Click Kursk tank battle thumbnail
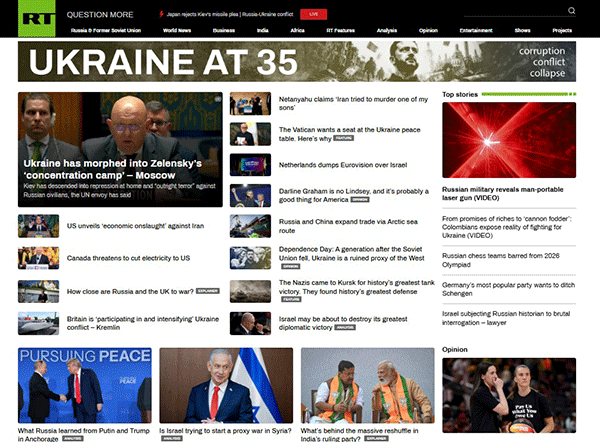The width and height of the screenshot is (600, 442). point(250,291)
